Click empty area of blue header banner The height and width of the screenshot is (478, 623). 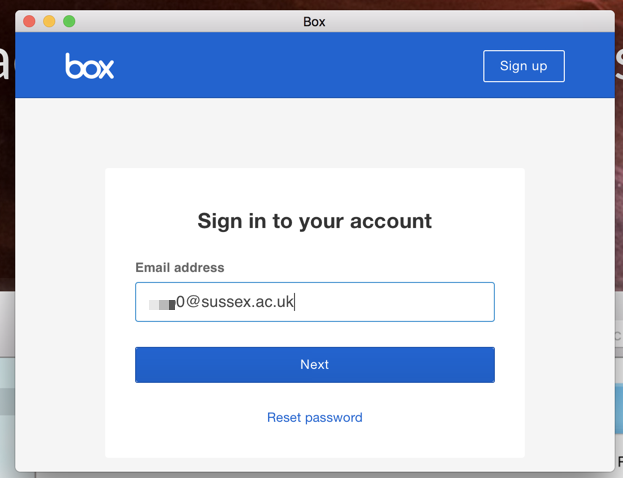point(298,66)
